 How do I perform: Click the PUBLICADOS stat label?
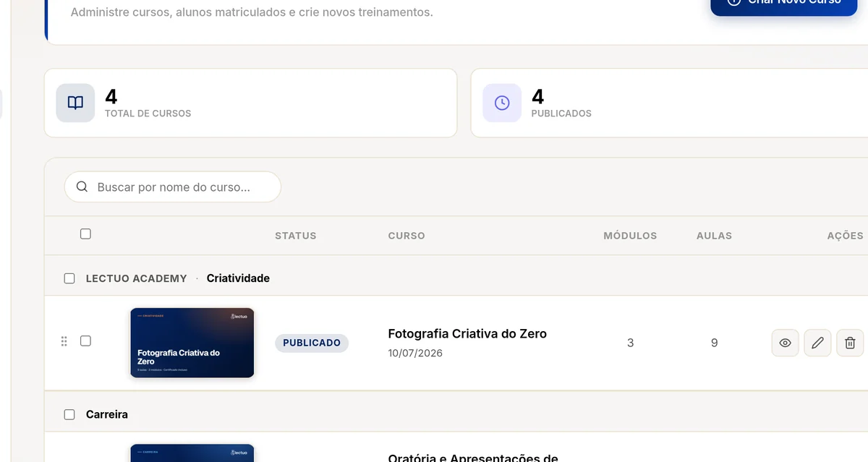pyautogui.click(x=561, y=114)
